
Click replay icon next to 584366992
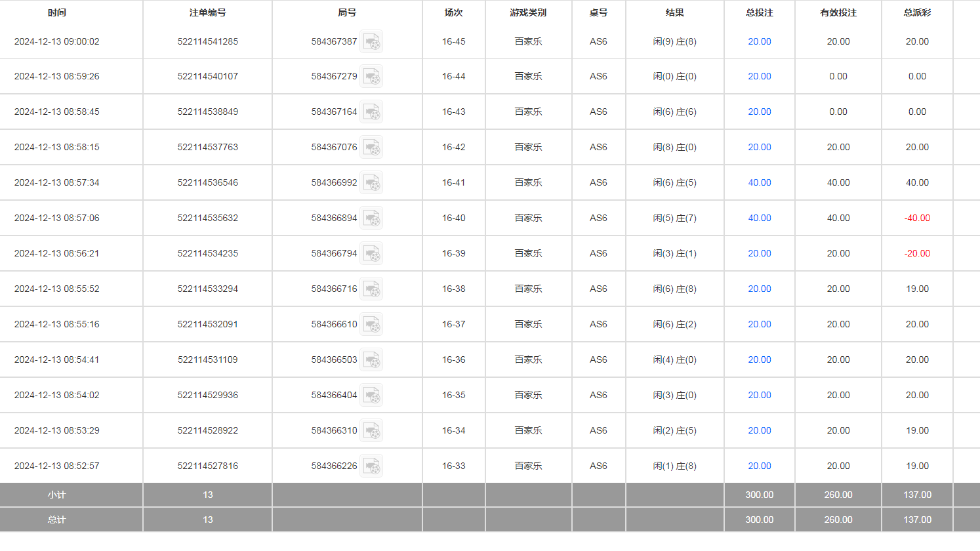click(x=371, y=183)
